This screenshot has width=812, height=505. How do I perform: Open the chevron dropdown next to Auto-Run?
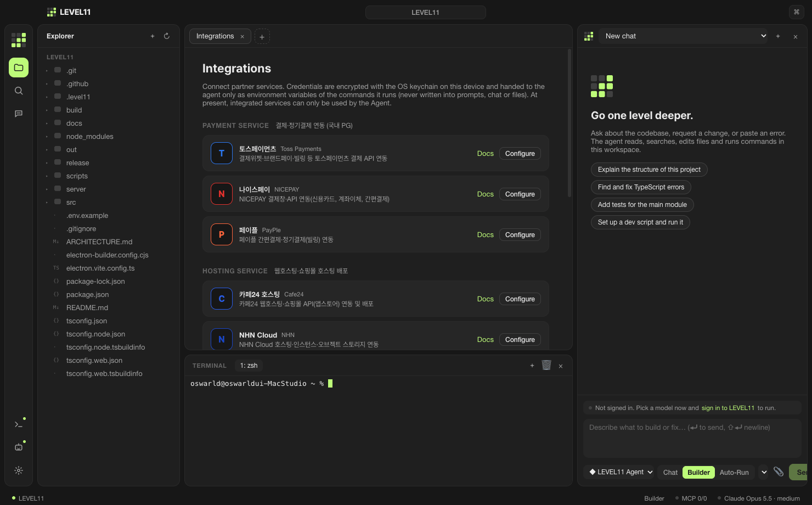coord(764,472)
